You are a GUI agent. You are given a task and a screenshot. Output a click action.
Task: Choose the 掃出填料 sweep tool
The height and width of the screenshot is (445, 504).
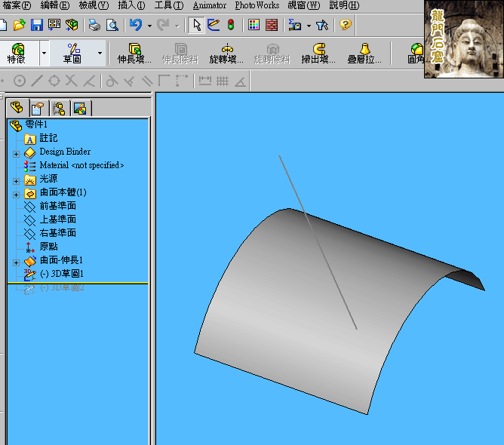click(x=318, y=54)
